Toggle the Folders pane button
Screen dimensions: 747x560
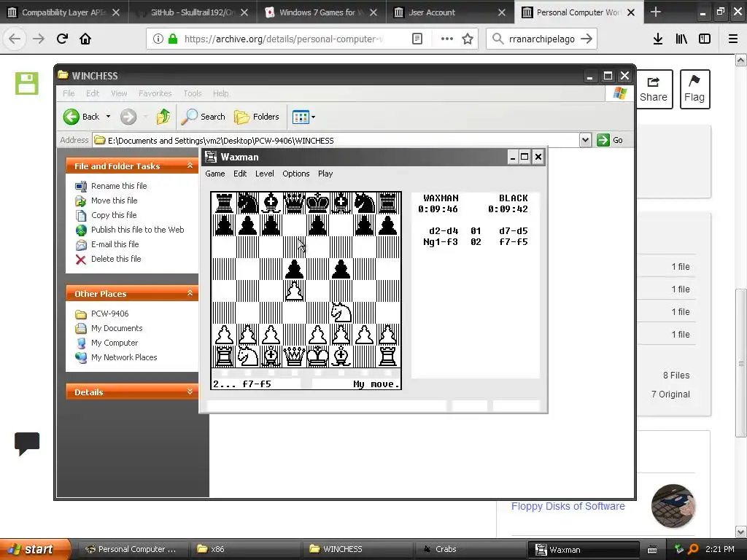(256, 117)
